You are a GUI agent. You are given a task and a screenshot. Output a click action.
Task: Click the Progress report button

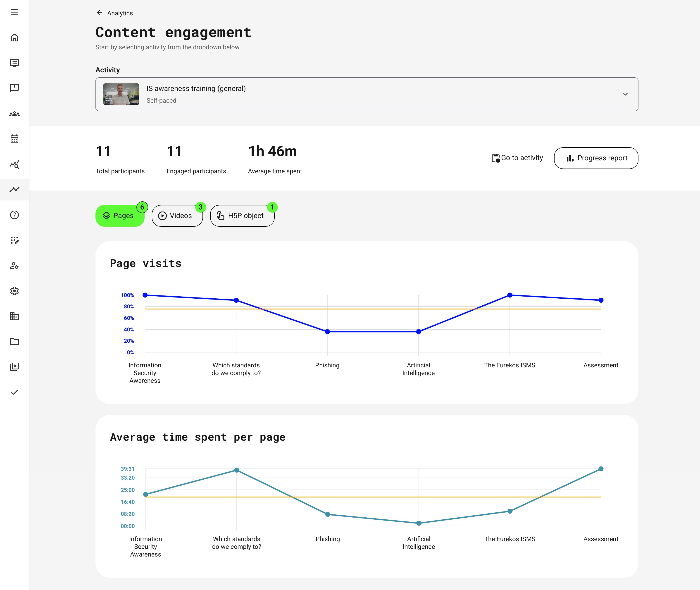pos(596,158)
